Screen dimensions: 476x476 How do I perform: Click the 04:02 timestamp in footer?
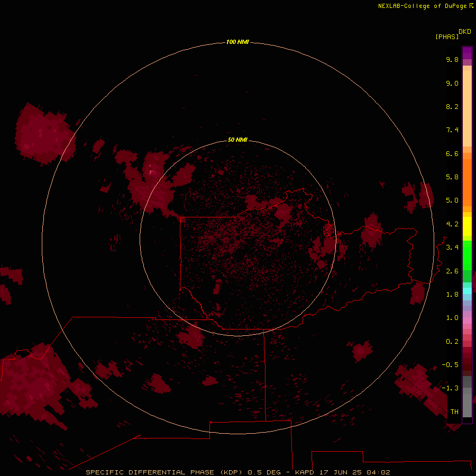point(378,472)
